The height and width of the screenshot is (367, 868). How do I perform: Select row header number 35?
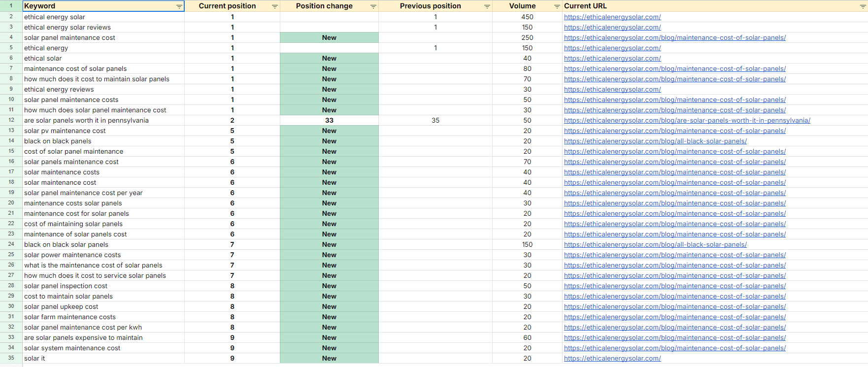[11, 358]
